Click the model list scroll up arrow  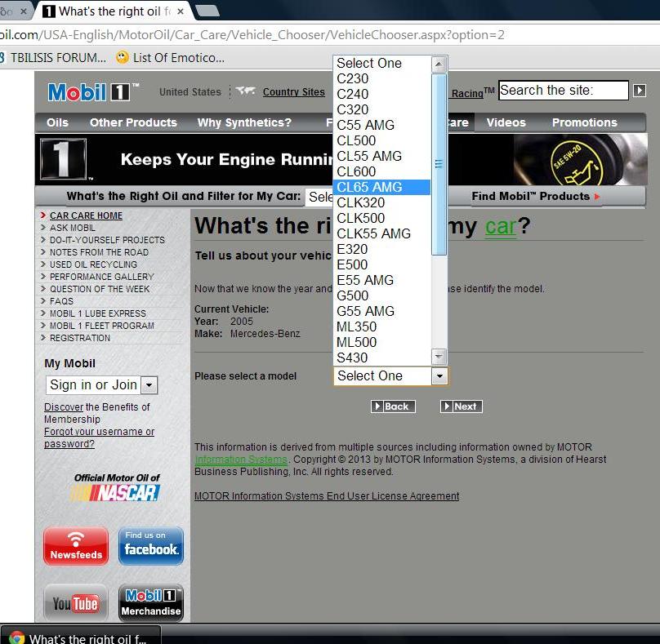[439, 64]
